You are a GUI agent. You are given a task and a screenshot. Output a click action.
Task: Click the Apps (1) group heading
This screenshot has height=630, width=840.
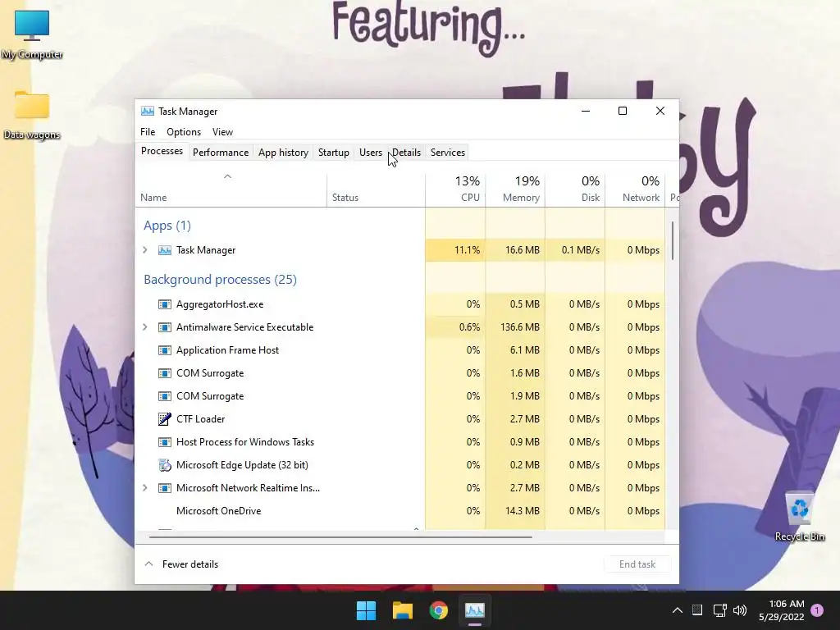(x=167, y=226)
